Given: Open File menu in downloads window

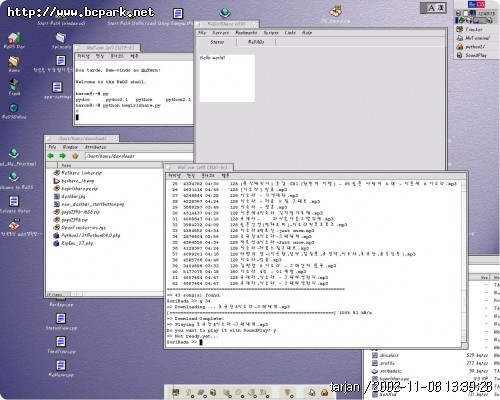Looking at the screenshot, I should click(x=52, y=147).
